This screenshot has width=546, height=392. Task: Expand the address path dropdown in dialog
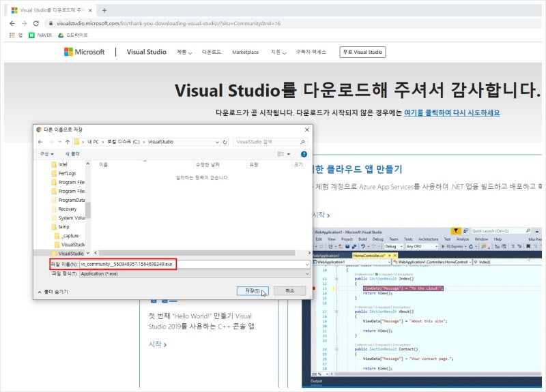217,142
